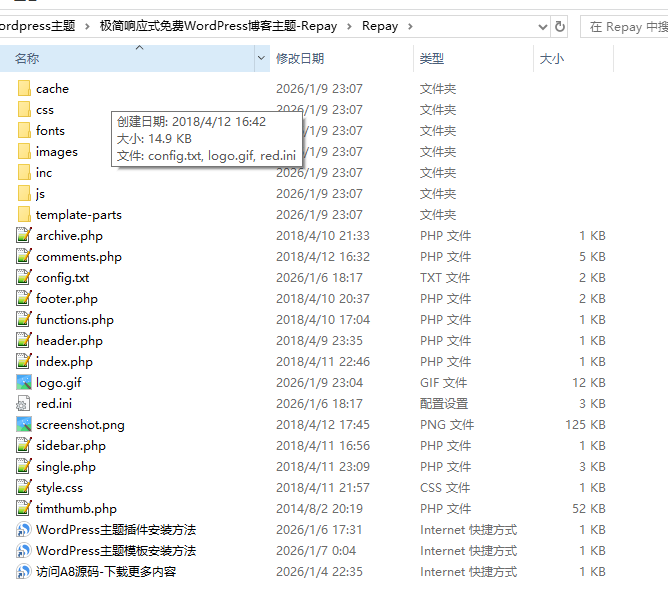Click the comments.php file icon
Screen dimensions: 668x604
[24, 256]
